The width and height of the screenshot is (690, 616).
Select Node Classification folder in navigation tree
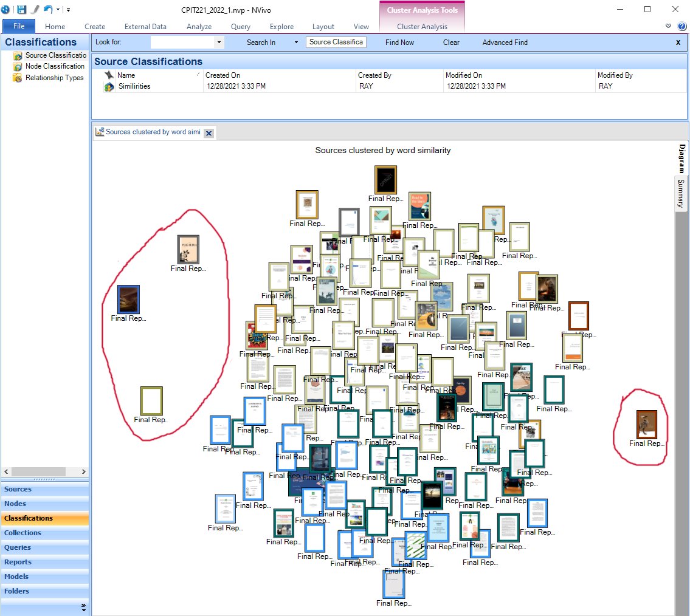55,66
